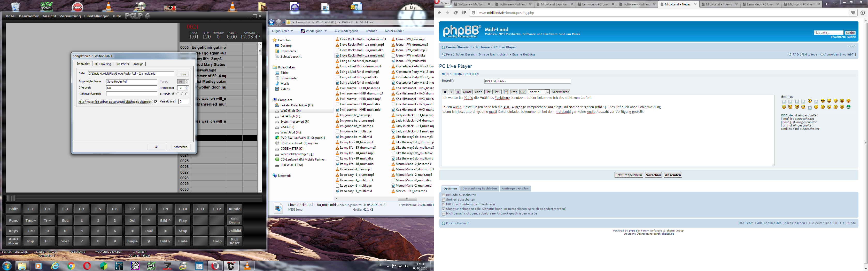Click the PCLP song position slider
Viewport: 868px width, 271px height.
(x=11, y=198)
